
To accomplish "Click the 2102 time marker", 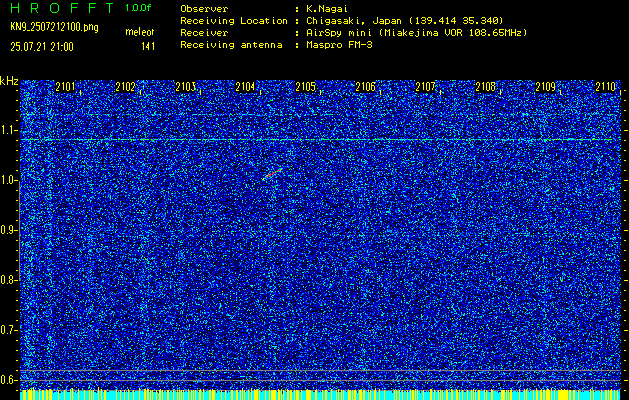I will click(125, 87).
